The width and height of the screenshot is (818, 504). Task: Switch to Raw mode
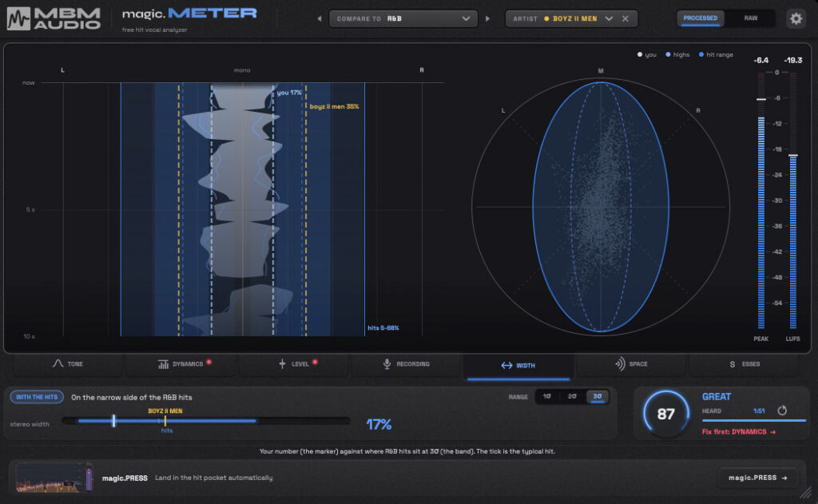pyautogui.click(x=751, y=18)
